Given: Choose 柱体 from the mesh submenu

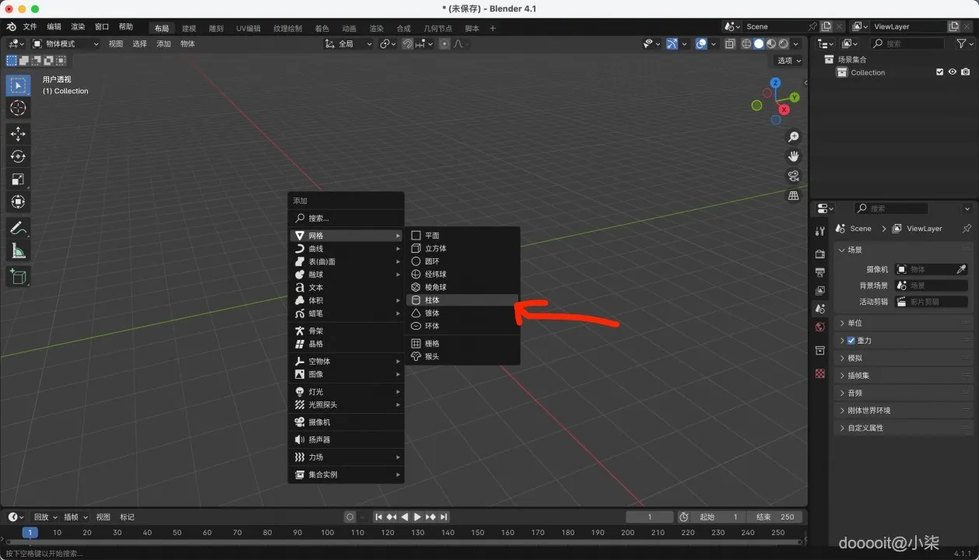Looking at the screenshot, I should click(x=462, y=300).
